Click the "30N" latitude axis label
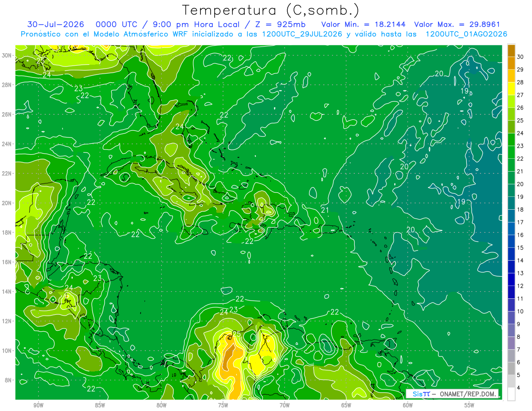Viewport: 532px width, 411px height. click(x=8, y=55)
